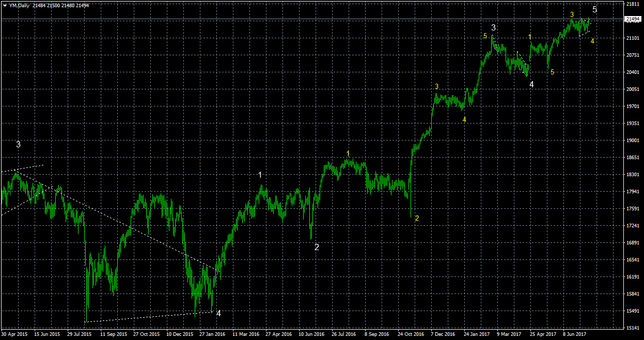644x340 pixels.
Task: Click the 21101 price scale label
Action: (x=632, y=38)
